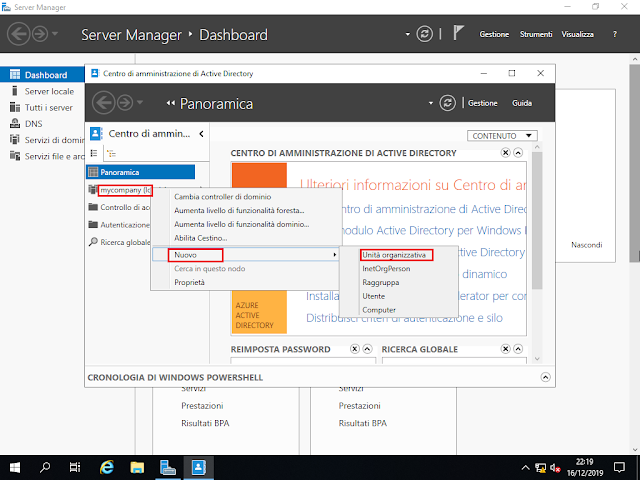Close the Centro di amministrazione tile

point(505,153)
